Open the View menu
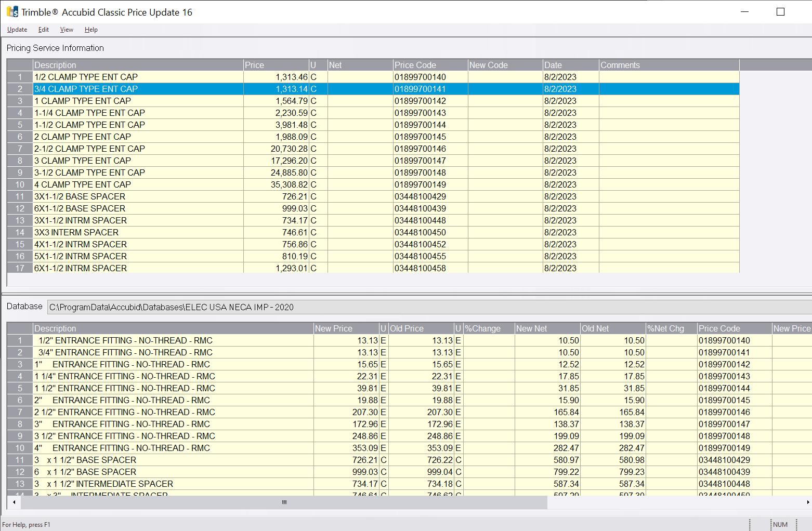 tap(67, 30)
